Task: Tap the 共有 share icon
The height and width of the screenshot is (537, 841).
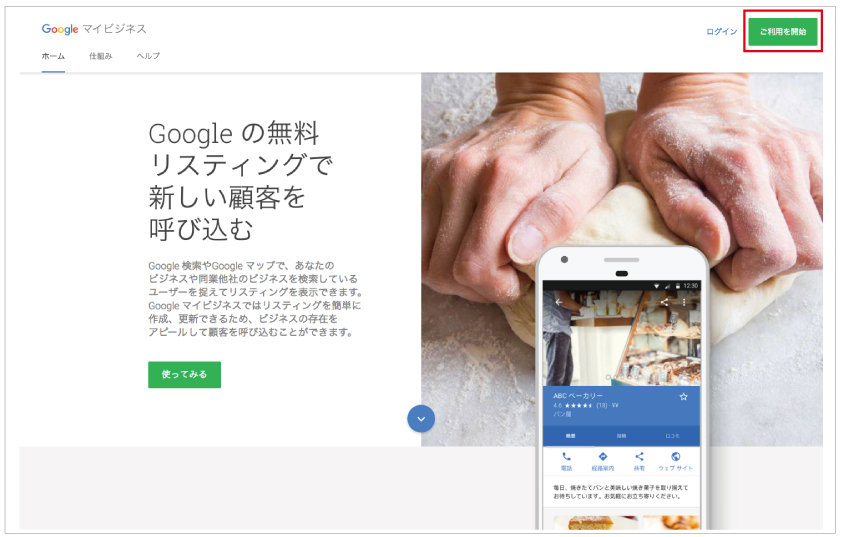Action: coord(639,457)
